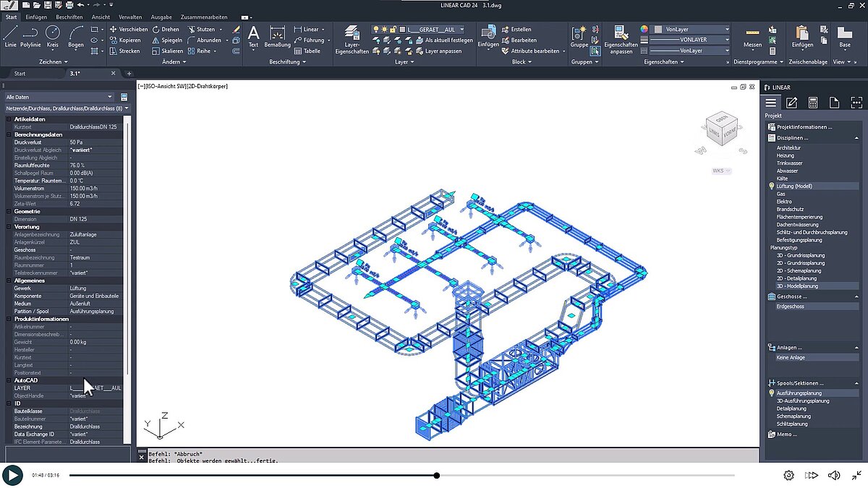
Task: Collapse the Berechnungsdaten property section
Action: click(x=9, y=134)
